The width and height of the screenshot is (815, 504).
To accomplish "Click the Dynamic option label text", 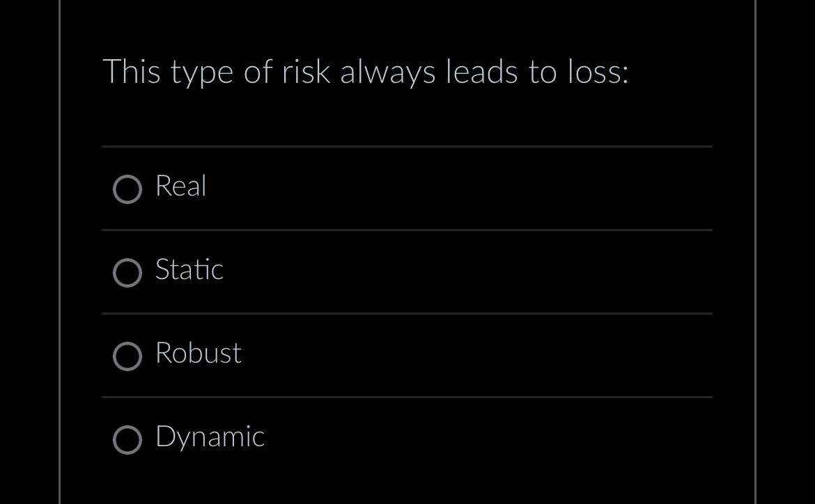I will (209, 437).
